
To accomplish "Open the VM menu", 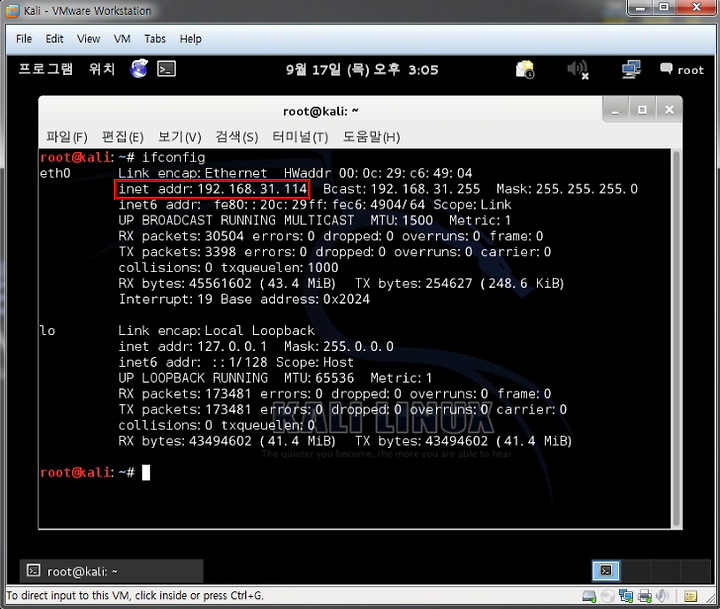I will [x=122, y=39].
